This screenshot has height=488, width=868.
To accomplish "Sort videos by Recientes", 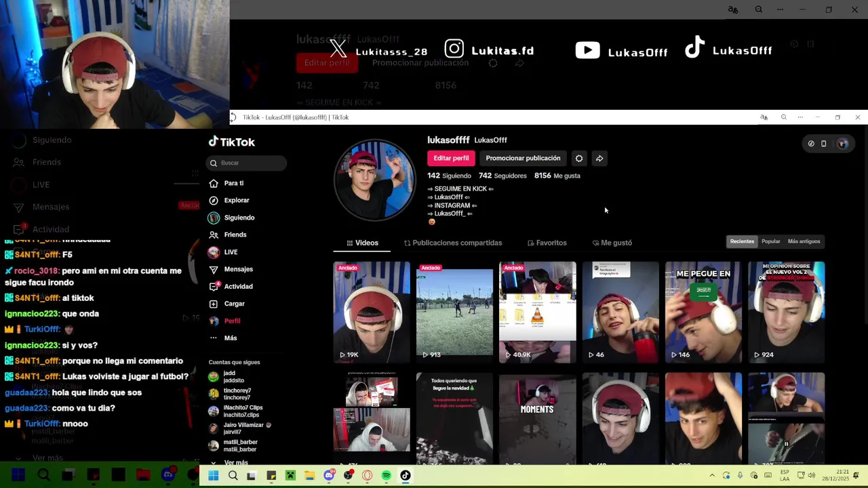I will pos(742,241).
